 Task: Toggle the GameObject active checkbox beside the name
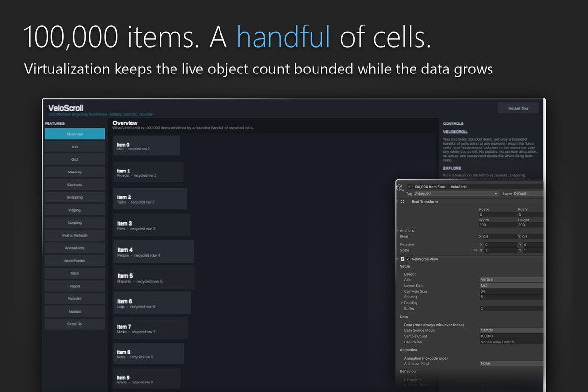coord(409,187)
